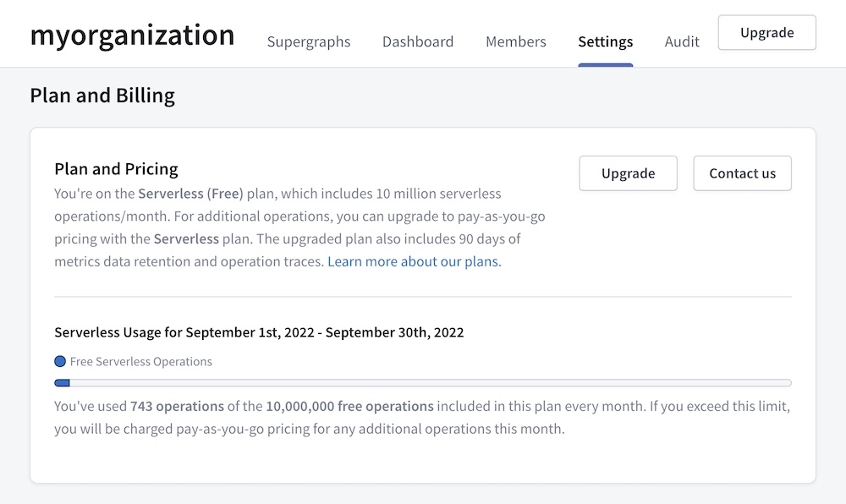This screenshot has width=846, height=504.
Task: Click the Plan and Billing page heading
Action: (x=102, y=96)
